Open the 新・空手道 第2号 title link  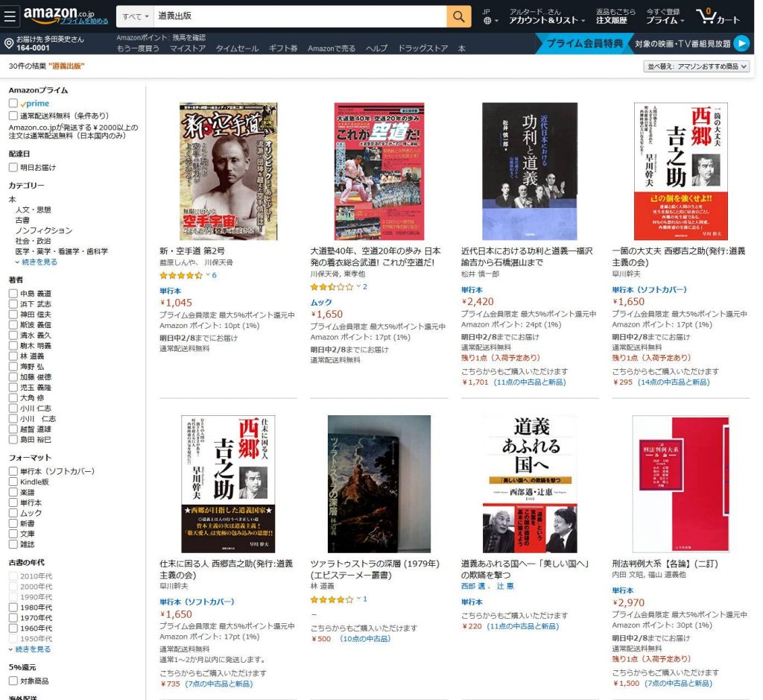click(192, 251)
